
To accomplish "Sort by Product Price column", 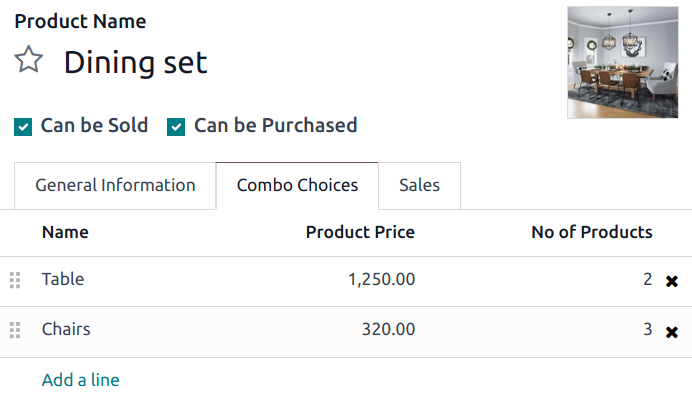I will pos(360,232).
